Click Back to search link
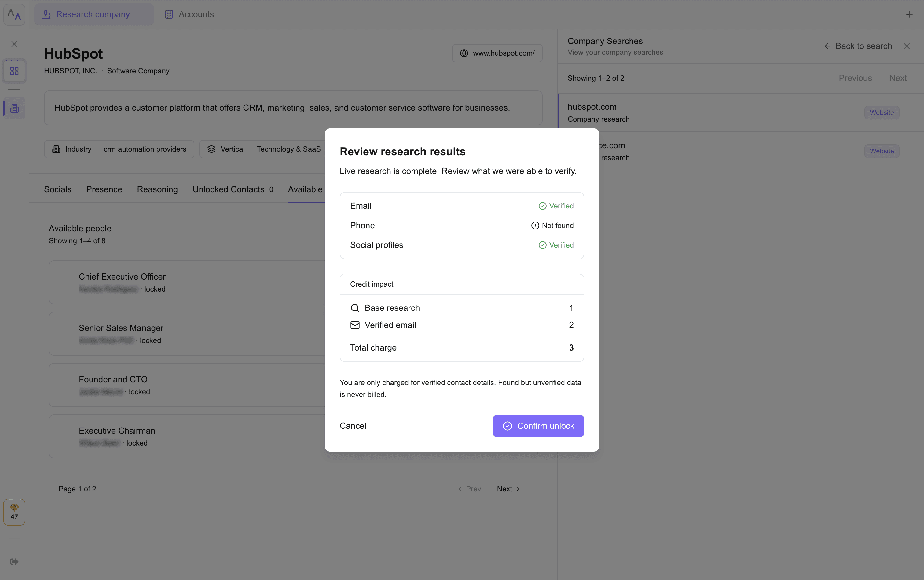924x580 pixels. pos(858,46)
